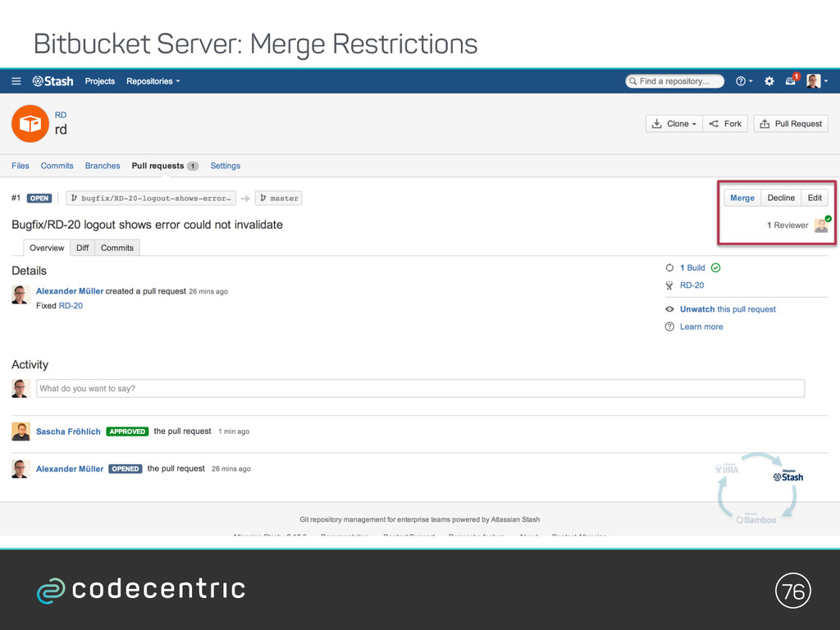Open Alexander Müller's profile link under Details
The height and width of the screenshot is (630, 840).
point(70,291)
